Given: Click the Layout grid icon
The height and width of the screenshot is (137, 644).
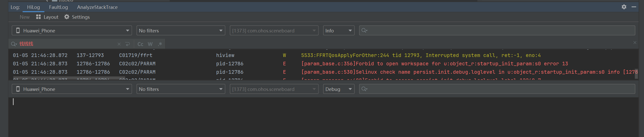Looking at the screenshot, I should click(38, 17).
